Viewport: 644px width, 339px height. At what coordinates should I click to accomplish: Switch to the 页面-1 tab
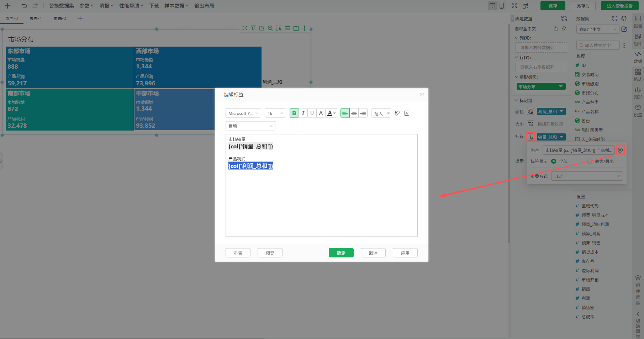pyautogui.click(x=36, y=18)
